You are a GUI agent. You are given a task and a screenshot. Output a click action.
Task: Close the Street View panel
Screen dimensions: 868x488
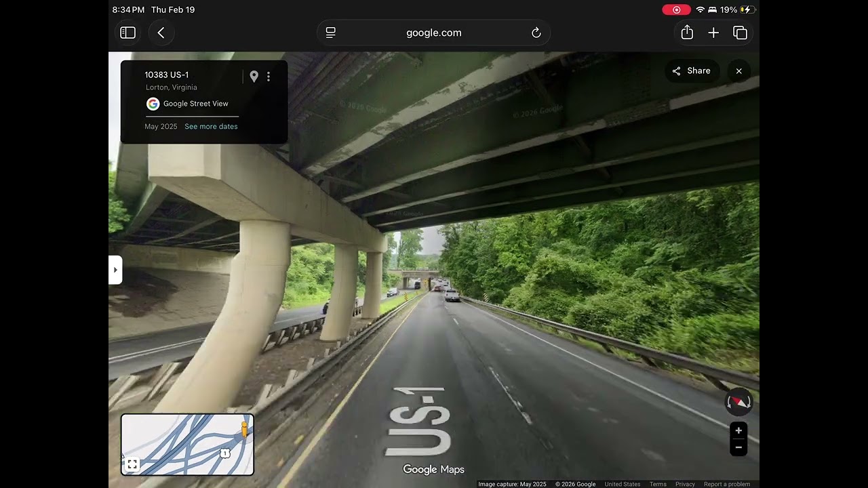[x=739, y=70]
